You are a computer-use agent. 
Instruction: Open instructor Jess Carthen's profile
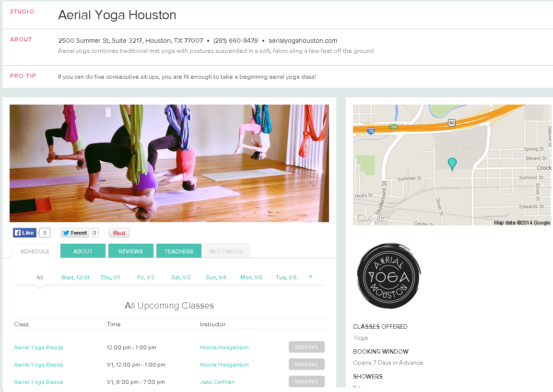pos(217,382)
